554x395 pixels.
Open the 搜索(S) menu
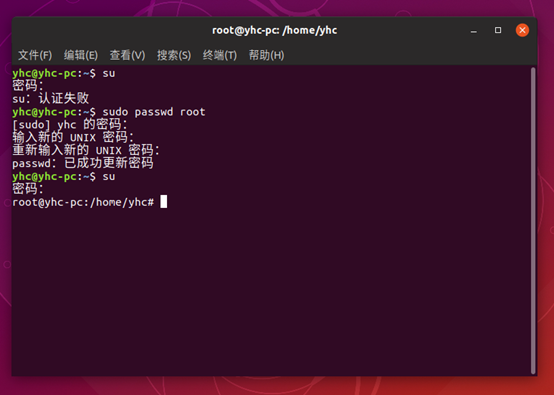click(x=174, y=55)
